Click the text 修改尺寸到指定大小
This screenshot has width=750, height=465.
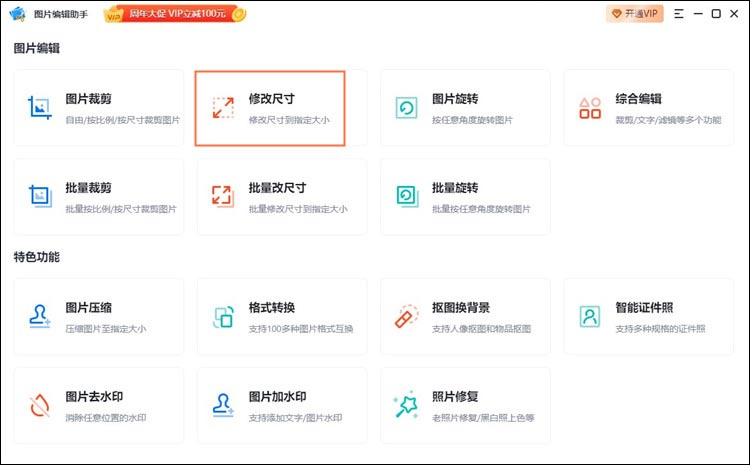pos(289,120)
